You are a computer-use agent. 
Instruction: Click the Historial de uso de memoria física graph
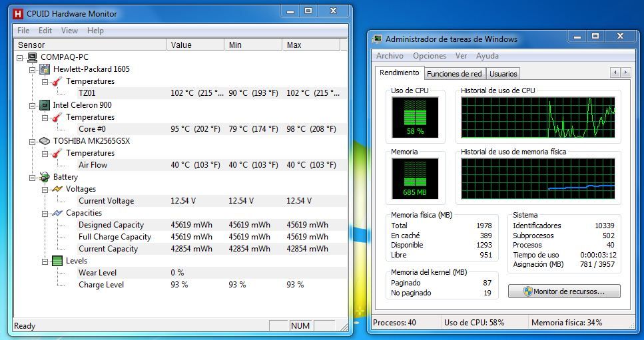(538, 178)
